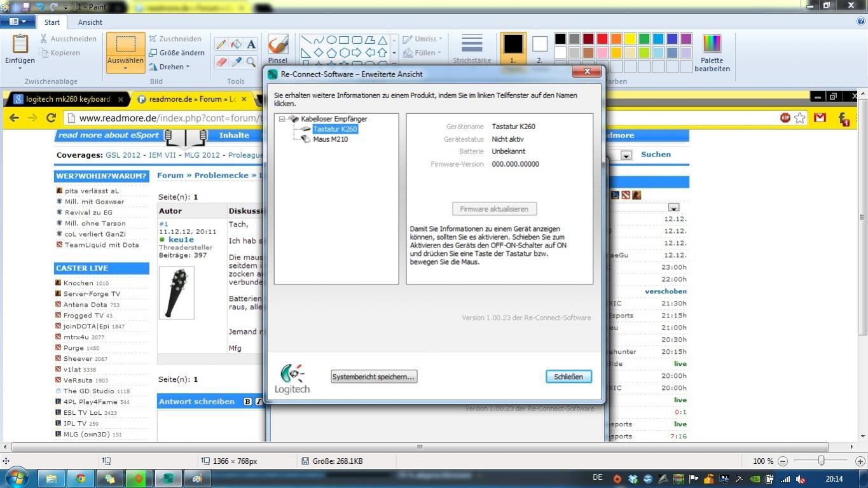Viewport: 868px width, 488px height.
Task: Open the Problemecke breadcrumb link
Action: pos(221,176)
